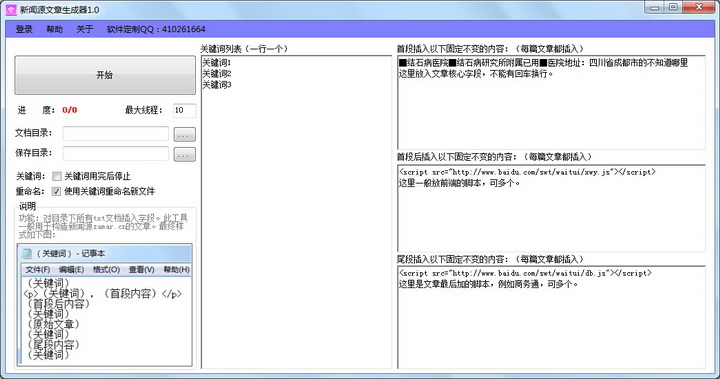Click the line 这里是文章最后加的脚本
The image size is (720, 379).
489,284
